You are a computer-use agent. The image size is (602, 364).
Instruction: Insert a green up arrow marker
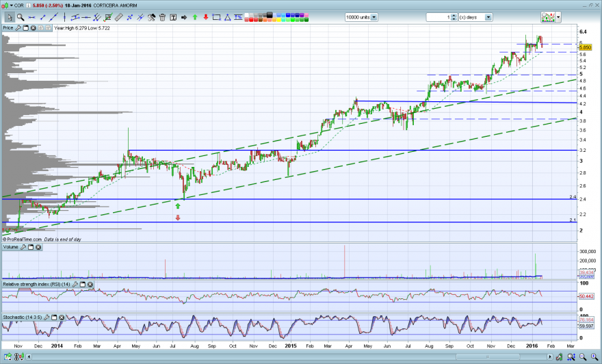[195, 17]
